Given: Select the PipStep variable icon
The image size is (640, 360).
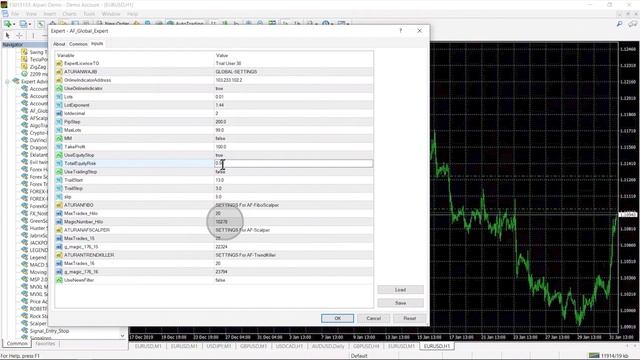Looking at the screenshot, I should tap(59, 122).
